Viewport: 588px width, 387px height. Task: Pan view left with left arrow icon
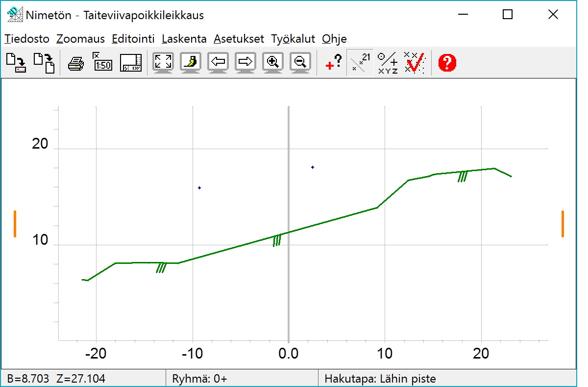218,63
